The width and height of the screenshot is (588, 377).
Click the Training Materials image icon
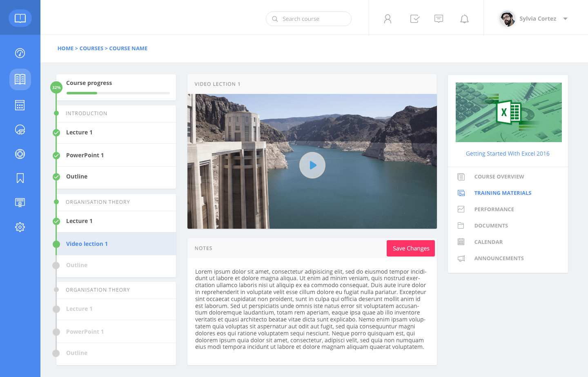(x=461, y=193)
